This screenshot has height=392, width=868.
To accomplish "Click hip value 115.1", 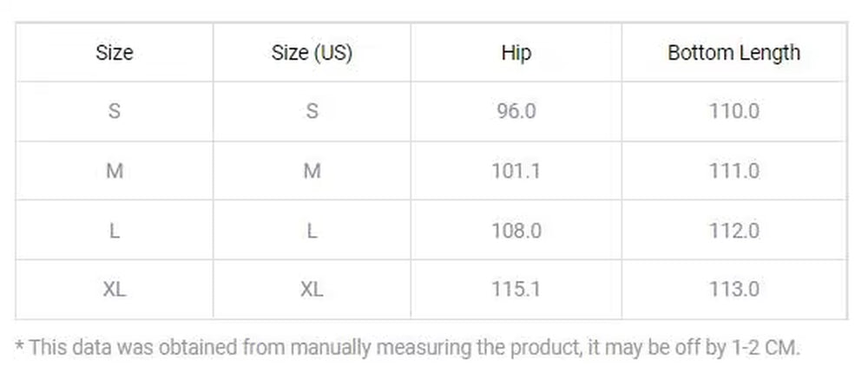I will coord(516,289).
